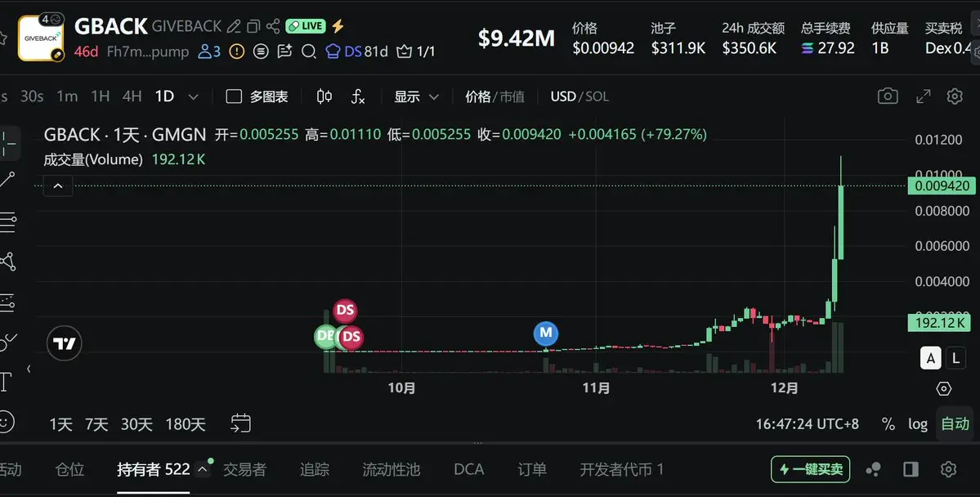Open chart settings gear icon
This screenshot has width=980, height=497.
tap(955, 96)
